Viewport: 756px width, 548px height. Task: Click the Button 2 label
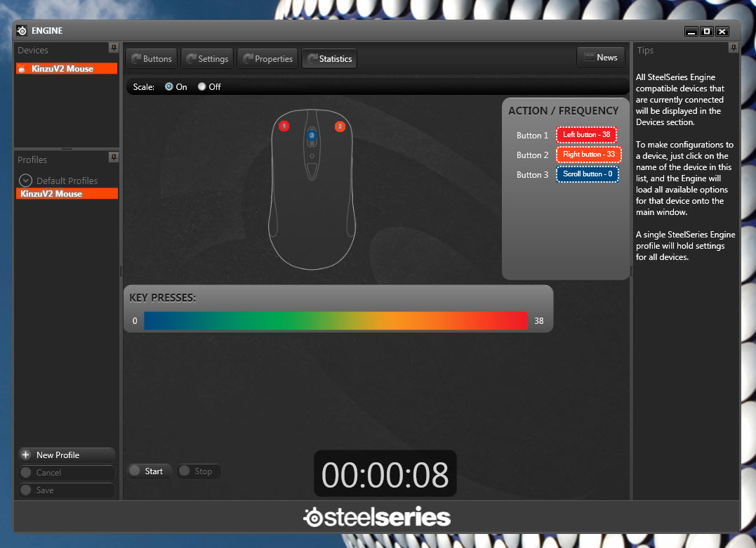tap(532, 155)
